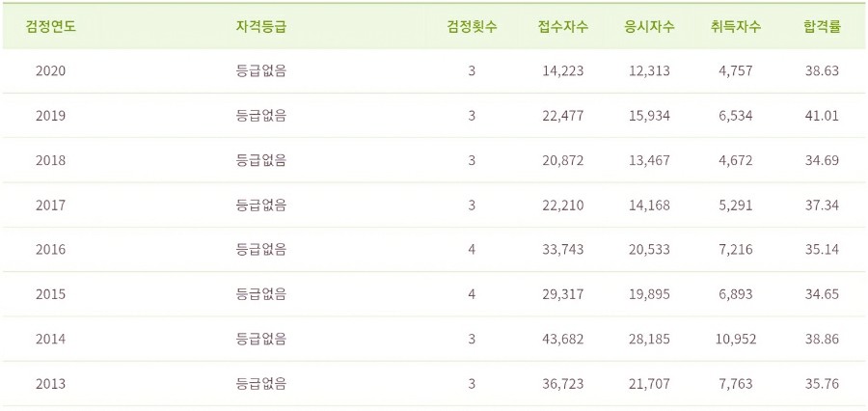
Task: Select the 2020 year cell
Action: pos(50,71)
